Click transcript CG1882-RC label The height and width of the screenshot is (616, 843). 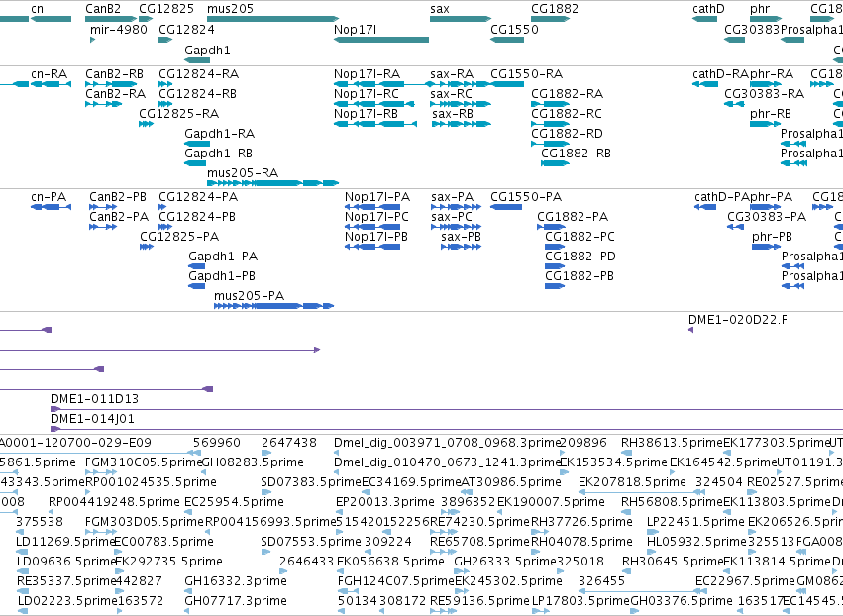tap(567, 114)
